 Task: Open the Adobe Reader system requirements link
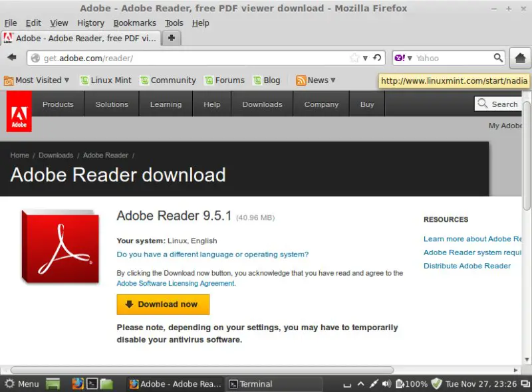[x=473, y=252]
